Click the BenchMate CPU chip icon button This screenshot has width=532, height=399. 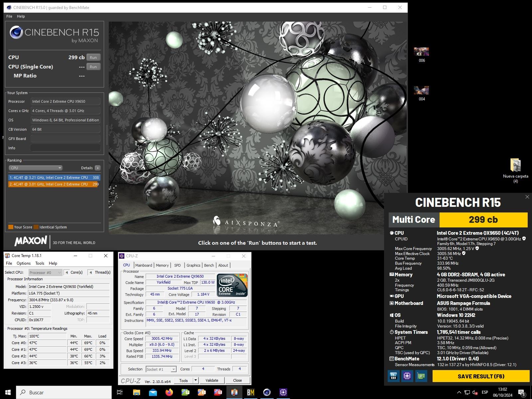(x=407, y=376)
